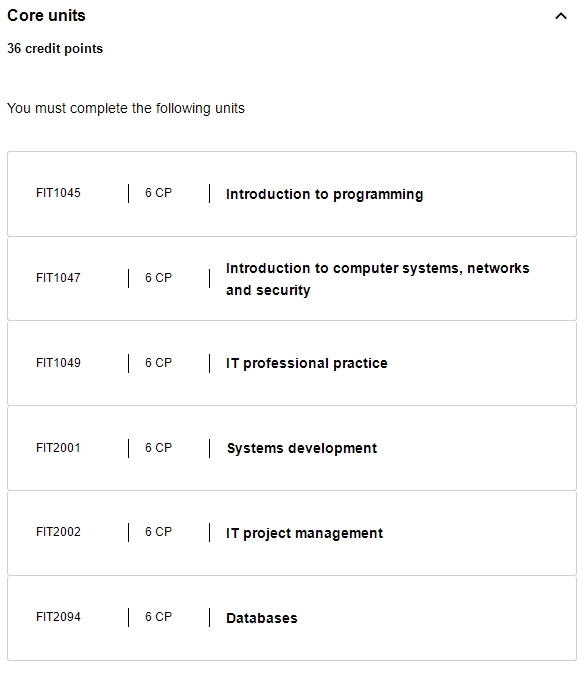Open IT professional practice unit
This screenshot has height=675, width=584.
click(306, 363)
